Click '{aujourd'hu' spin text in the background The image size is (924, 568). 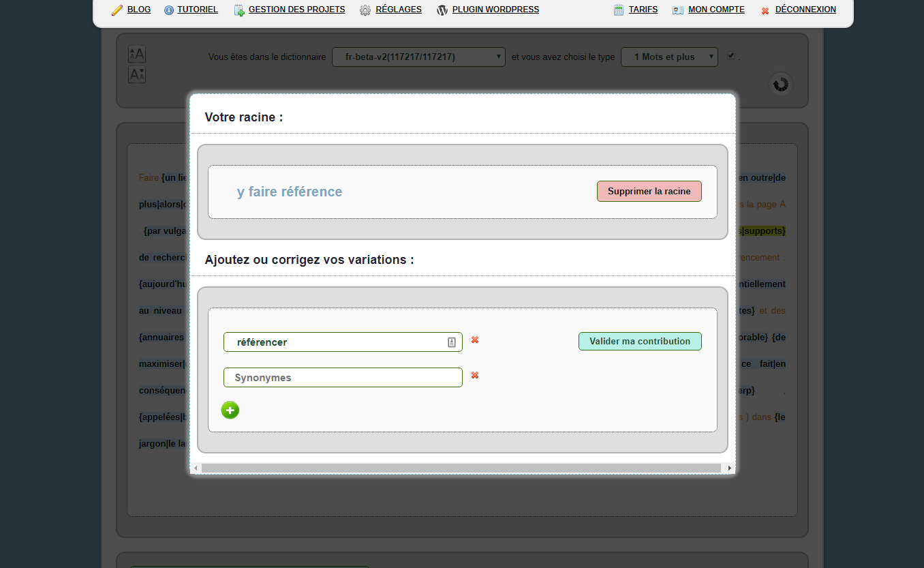pyautogui.click(x=163, y=284)
